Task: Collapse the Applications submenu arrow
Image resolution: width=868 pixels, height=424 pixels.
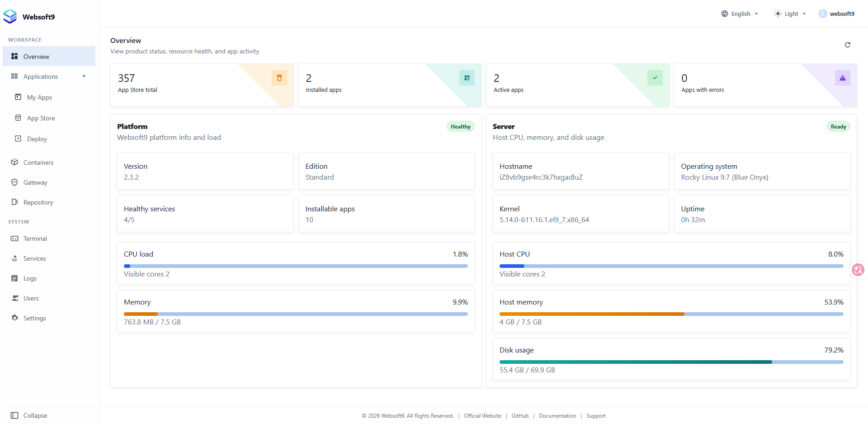Action: 84,76
